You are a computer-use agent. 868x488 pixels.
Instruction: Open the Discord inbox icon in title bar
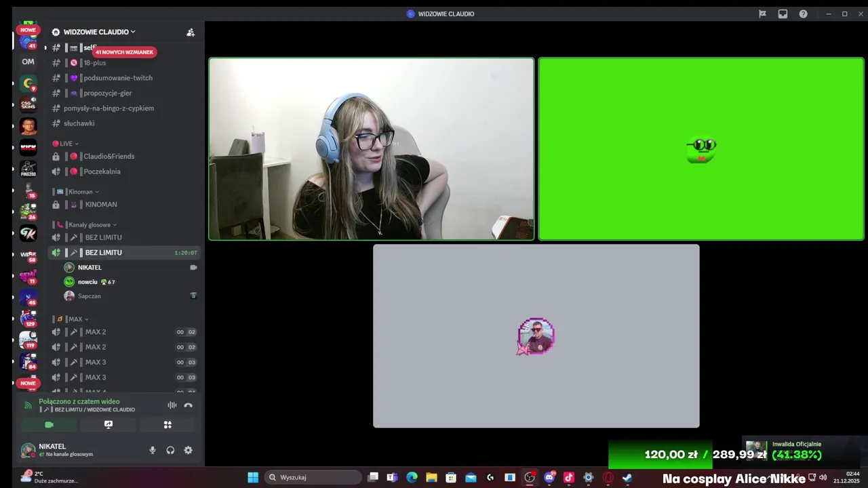(x=783, y=14)
